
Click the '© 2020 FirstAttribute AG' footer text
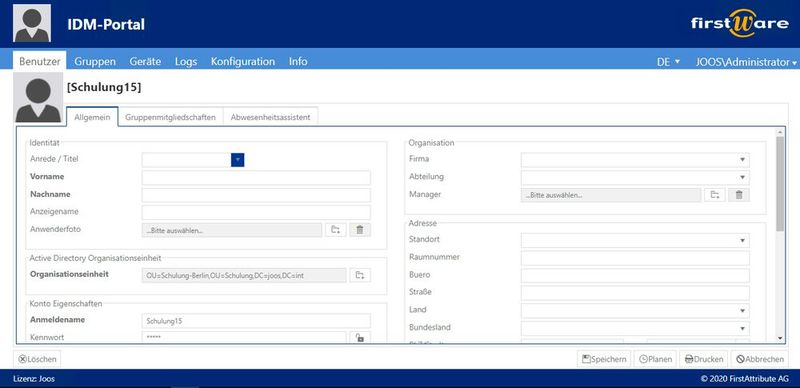coord(744,379)
